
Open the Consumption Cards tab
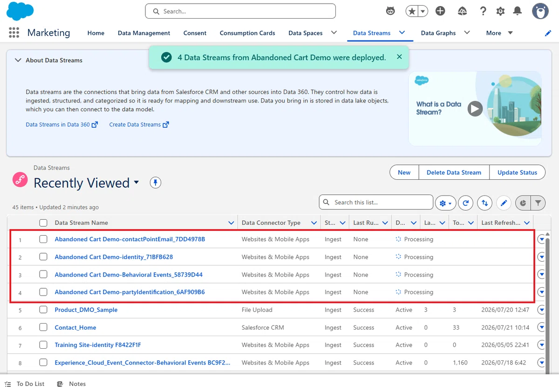click(247, 33)
